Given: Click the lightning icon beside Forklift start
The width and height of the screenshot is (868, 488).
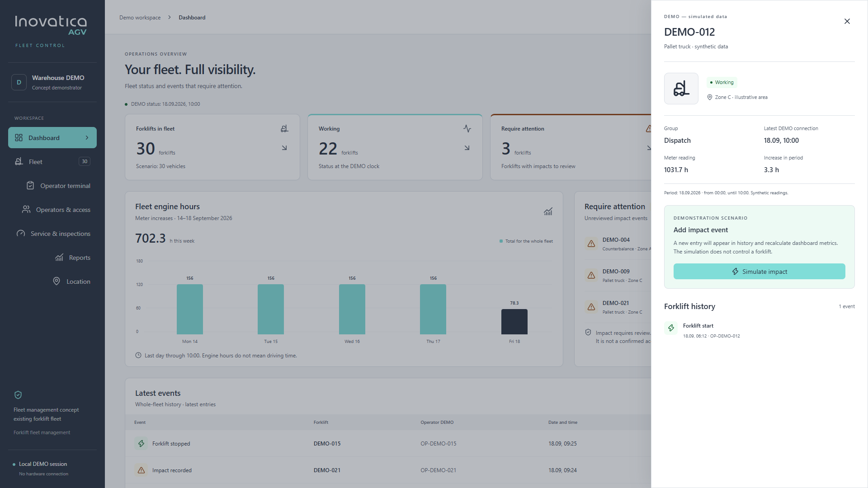Looking at the screenshot, I should 671,328.
